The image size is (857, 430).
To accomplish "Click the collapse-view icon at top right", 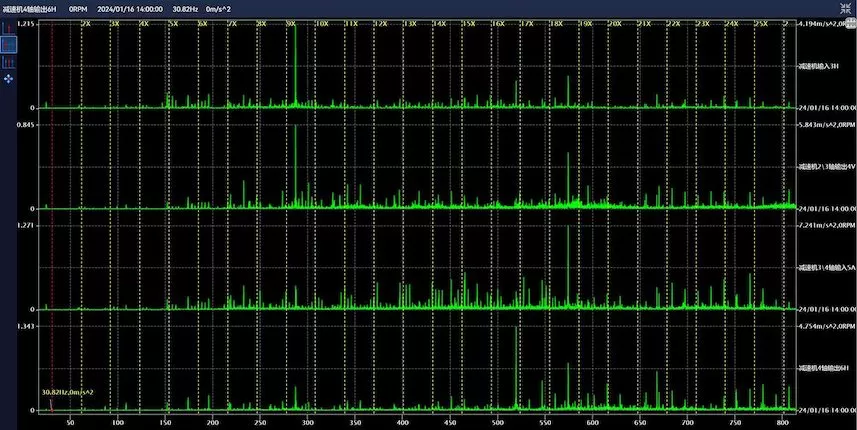I will [x=844, y=9].
